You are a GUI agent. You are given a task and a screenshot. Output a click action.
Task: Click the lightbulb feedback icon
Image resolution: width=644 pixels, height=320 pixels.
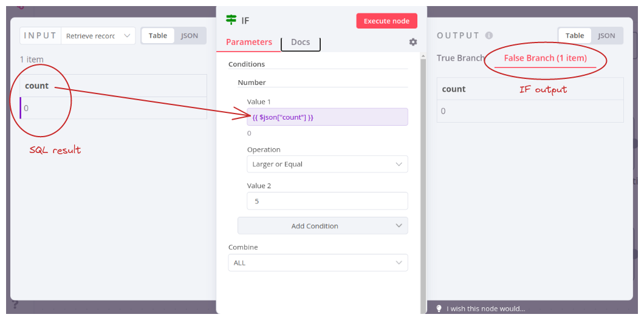coord(439,308)
